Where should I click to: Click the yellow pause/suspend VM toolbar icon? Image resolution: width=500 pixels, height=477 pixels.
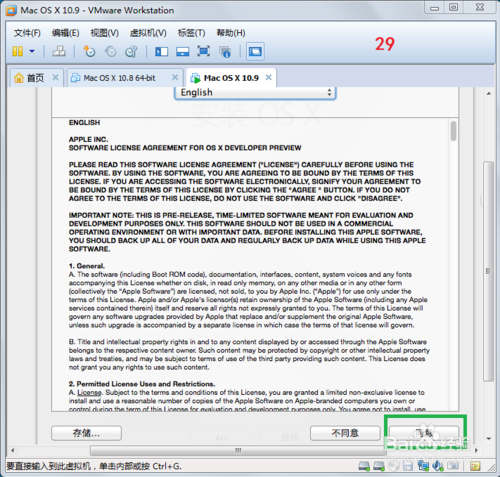(17, 51)
